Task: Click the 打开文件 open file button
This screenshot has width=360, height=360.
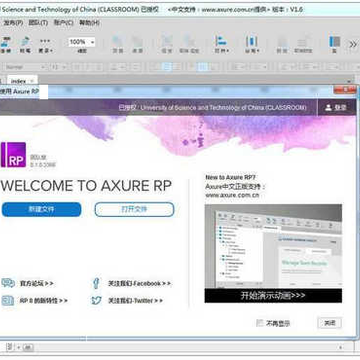Action: coord(134,209)
